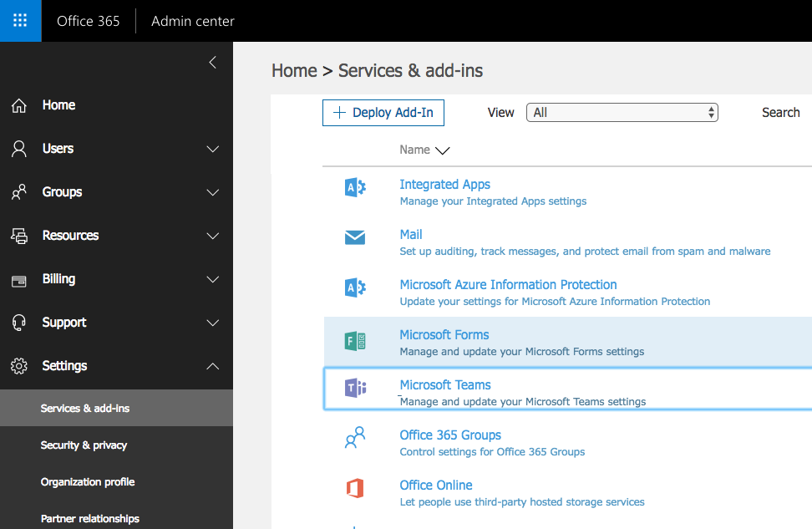Click the Home house icon in sidebar

click(19, 105)
